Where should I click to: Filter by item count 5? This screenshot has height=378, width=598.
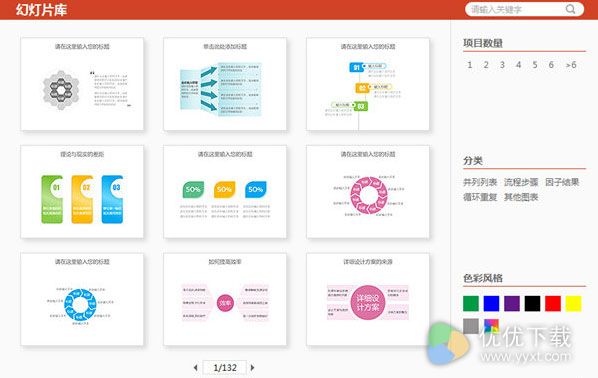pyautogui.click(x=535, y=65)
